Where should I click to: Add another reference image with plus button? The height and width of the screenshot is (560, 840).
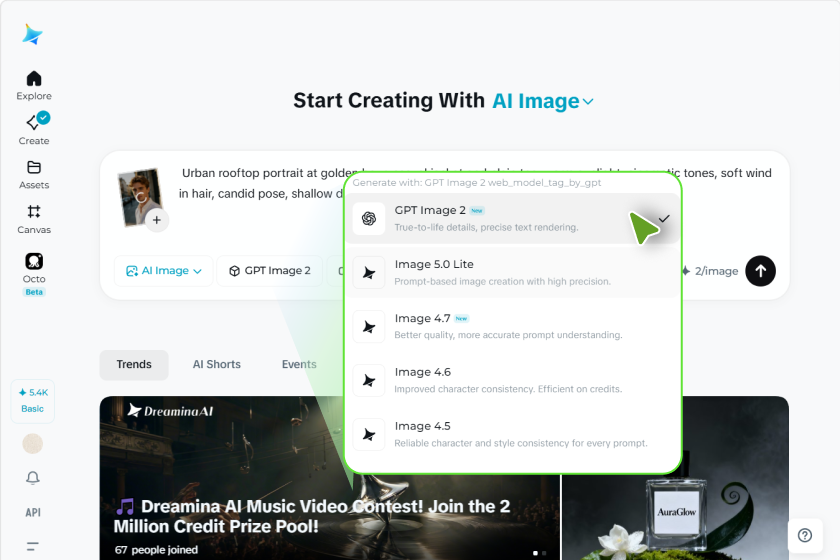156,220
